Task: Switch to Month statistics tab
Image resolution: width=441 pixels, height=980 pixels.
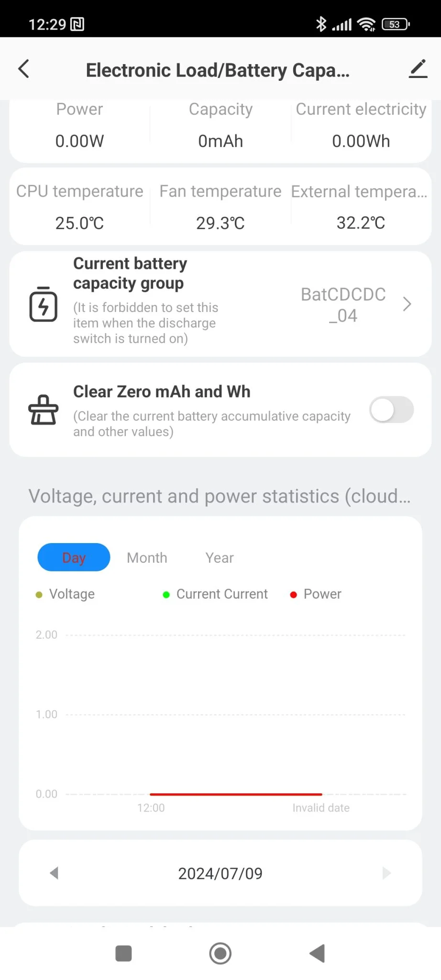Action: (147, 558)
